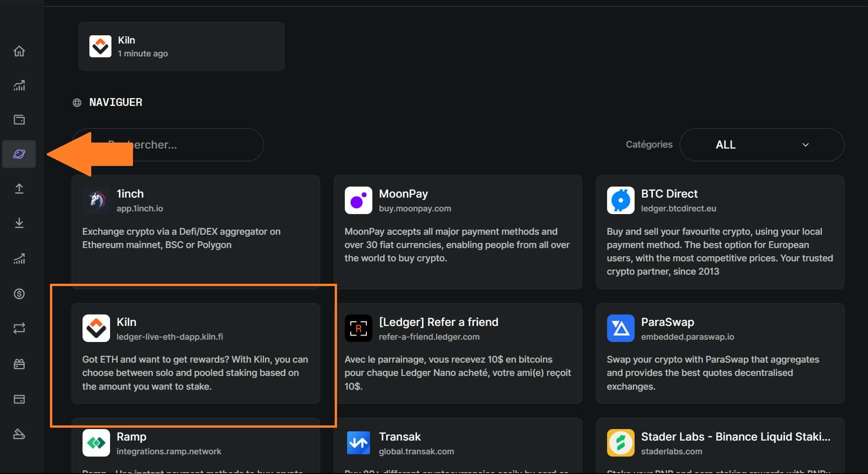This screenshot has height=474, width=868.
Task: Click the ParaSwap blue triangle logo
Action: pos(621,328)
